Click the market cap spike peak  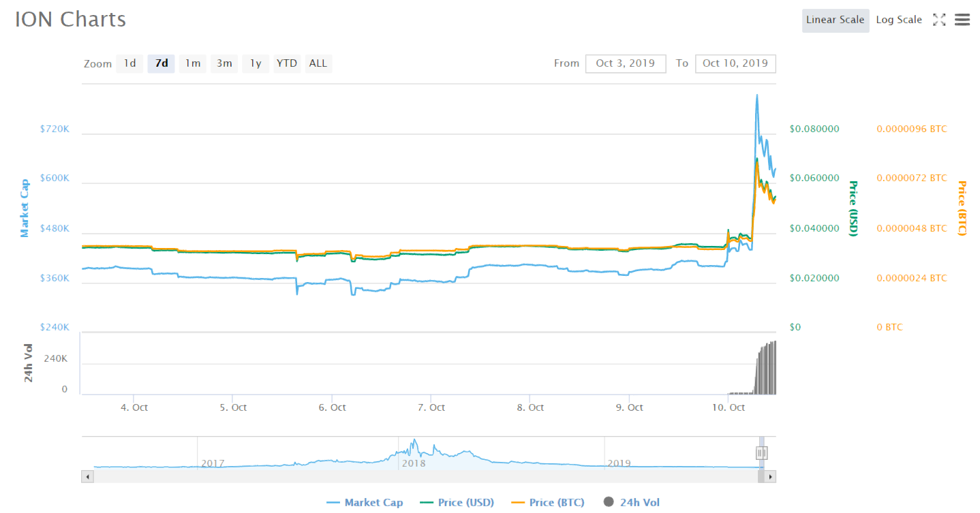(757, 96)
